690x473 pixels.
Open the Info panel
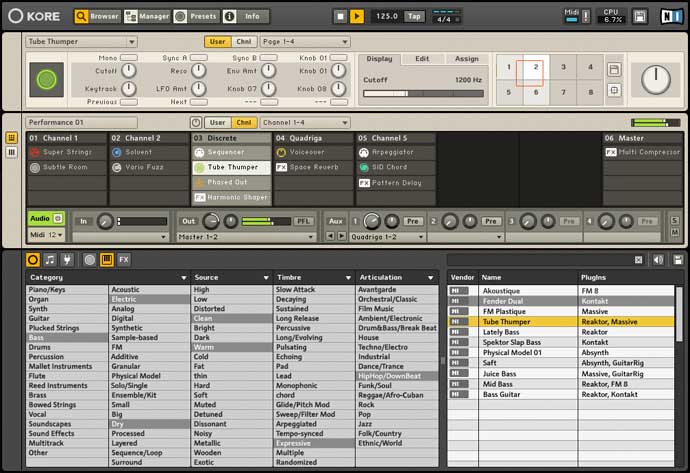[x=246, y=16]
